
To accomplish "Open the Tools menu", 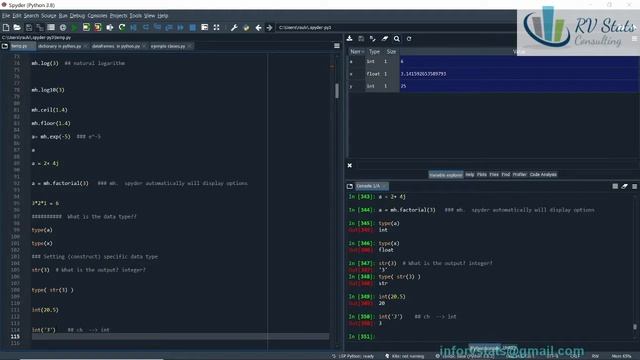I will 136,16.
